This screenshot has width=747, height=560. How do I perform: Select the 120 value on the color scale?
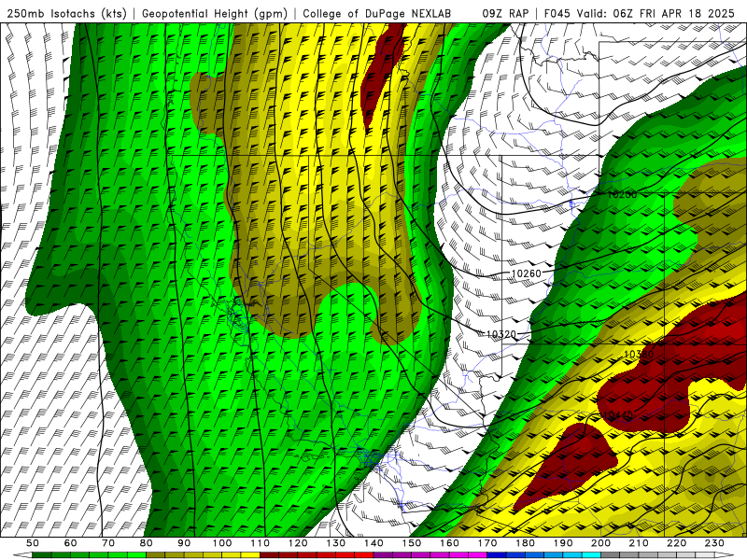click(298, 543)
